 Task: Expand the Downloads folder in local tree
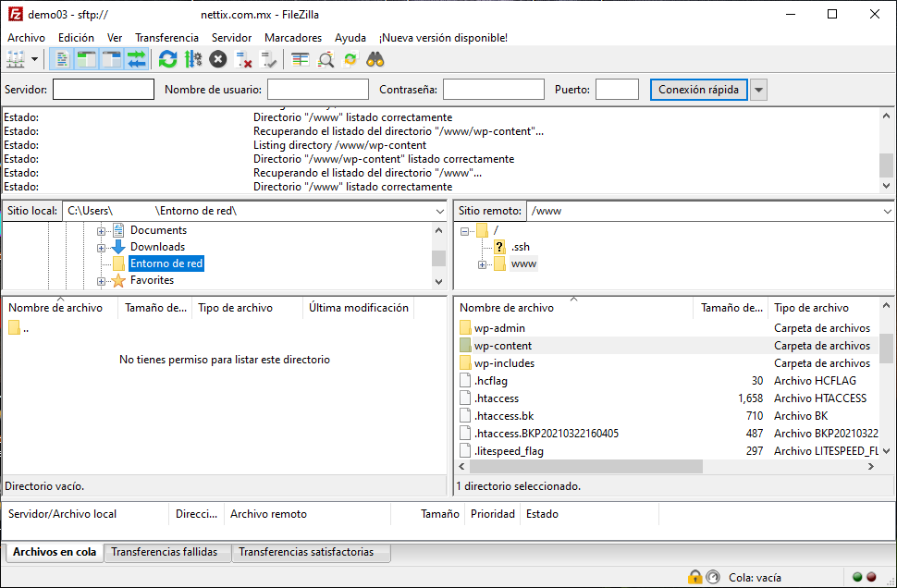pyautogui.click(x=102, y=248)
